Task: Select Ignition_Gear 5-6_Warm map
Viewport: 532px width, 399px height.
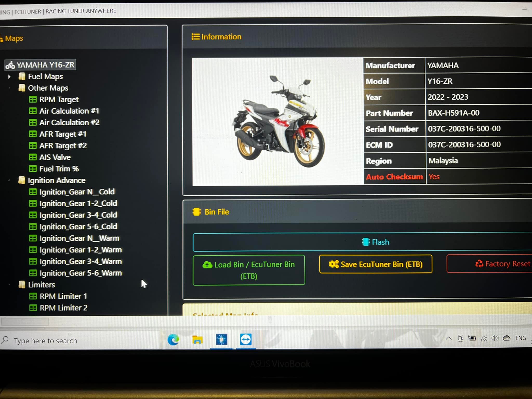Action: [x=81, y=273]
